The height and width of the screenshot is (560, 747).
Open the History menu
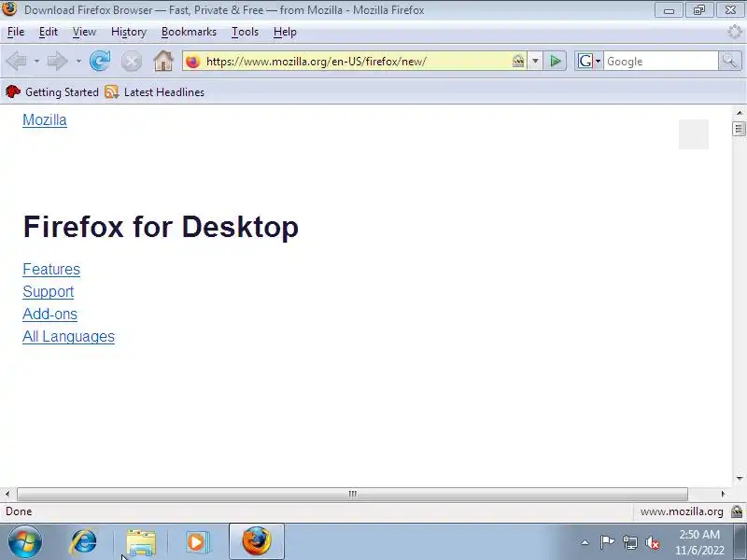pyautogui.click(x=129, y=32)
